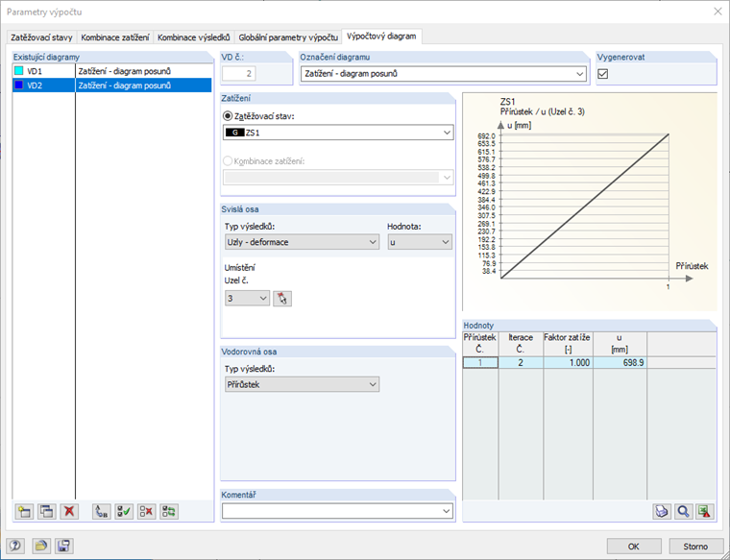Close the Parametry výpočtu dialog
The height and width of the screenshot is (560, 730).
(718, 12)
